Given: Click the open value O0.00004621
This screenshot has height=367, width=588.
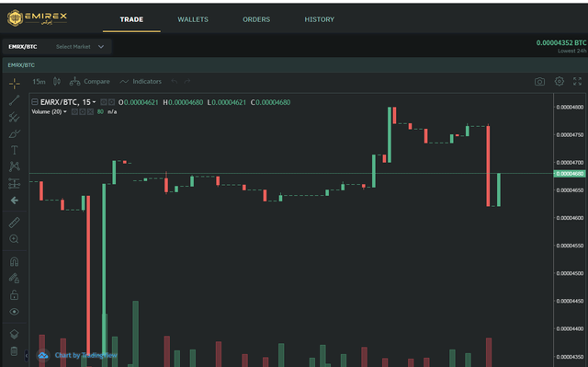Looking at the screenshot, I should [139, 102].
